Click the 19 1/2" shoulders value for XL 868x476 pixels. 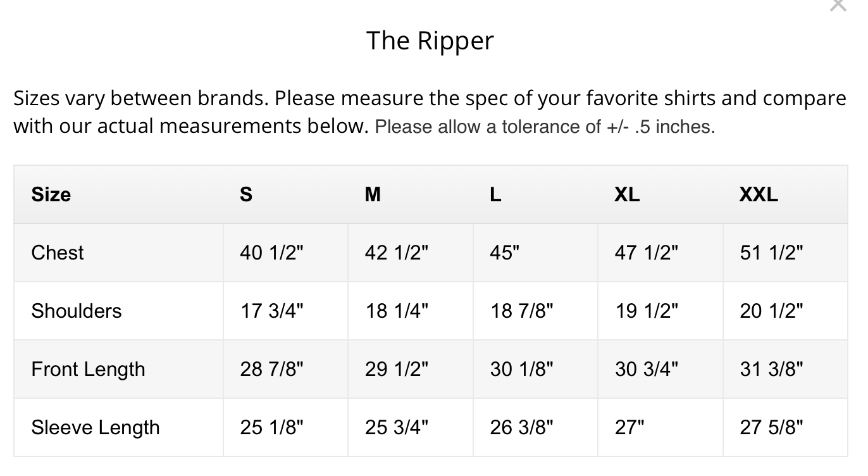(646, 311)
